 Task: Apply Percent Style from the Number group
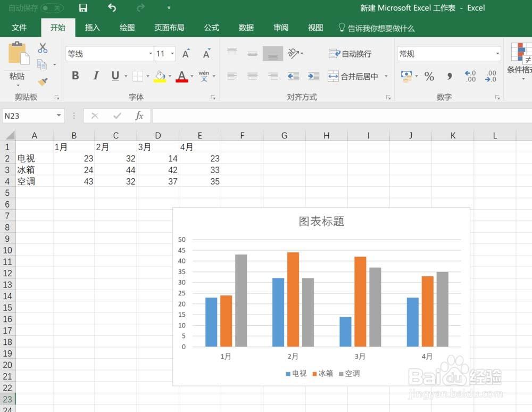pos(429,76)
